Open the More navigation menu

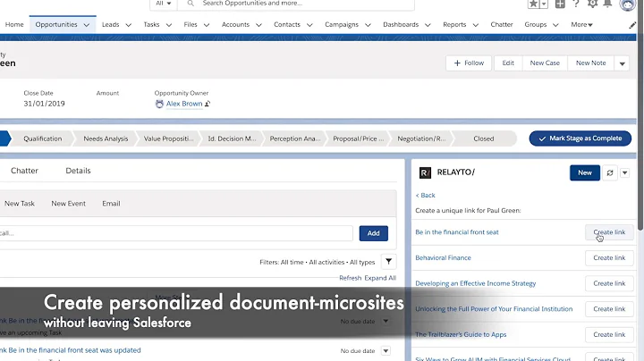(581, 25)
